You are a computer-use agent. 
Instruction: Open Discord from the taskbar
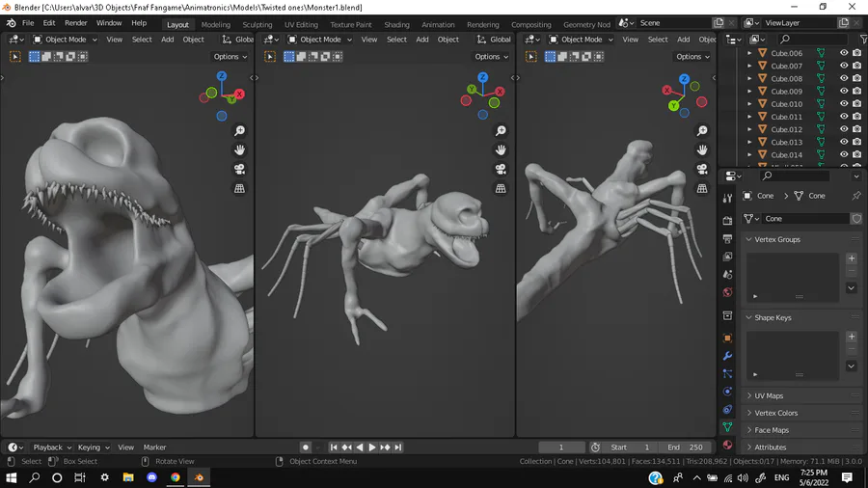coord(151,477)
